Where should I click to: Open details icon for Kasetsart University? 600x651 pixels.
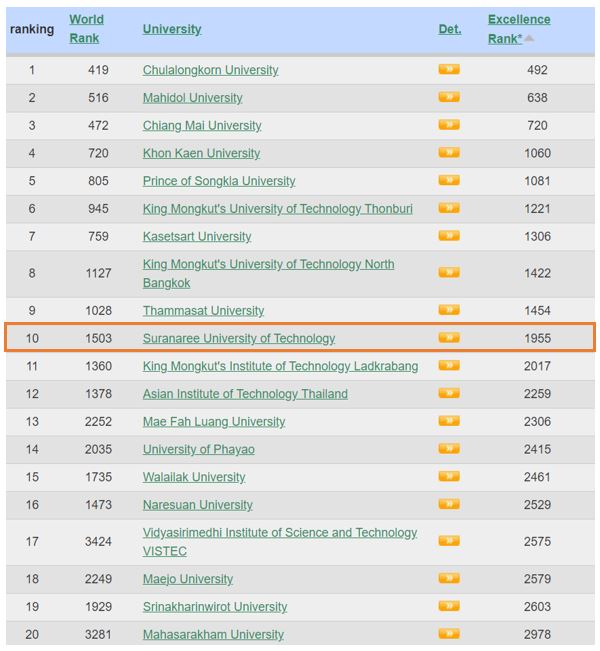click(x=449, y=235)
